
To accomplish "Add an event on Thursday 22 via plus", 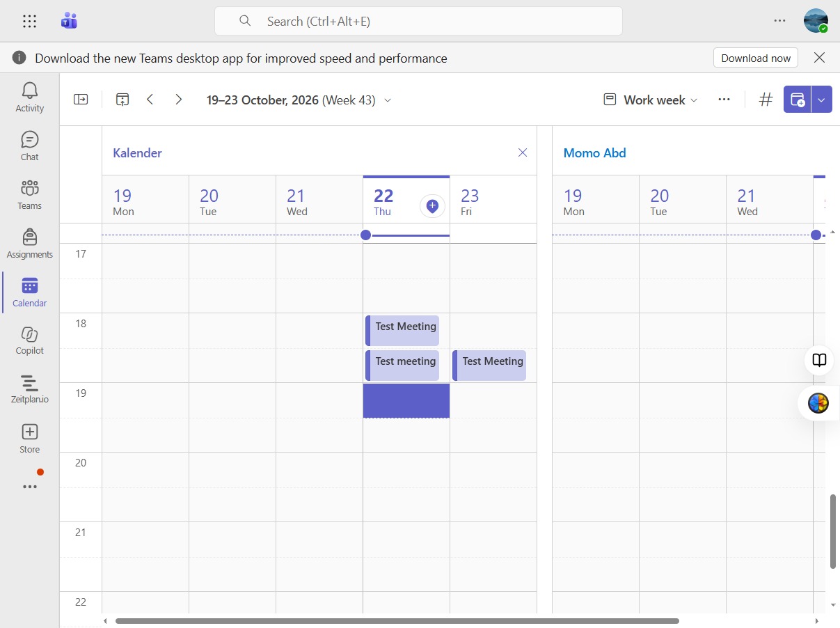I will [x=432, y=205].
